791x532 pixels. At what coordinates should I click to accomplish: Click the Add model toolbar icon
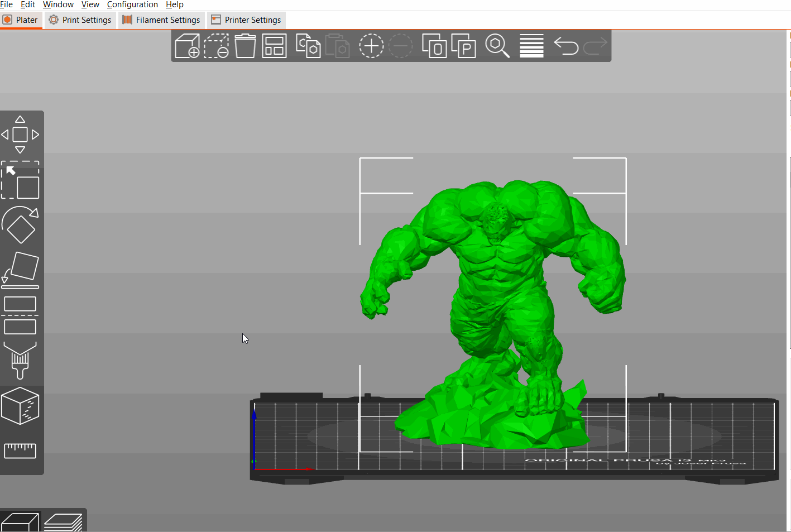[x=187, y=46]
